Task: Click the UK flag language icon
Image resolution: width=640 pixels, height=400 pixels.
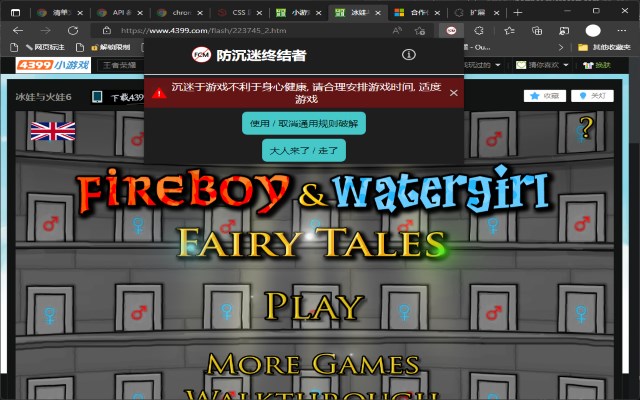Action: 53,131
